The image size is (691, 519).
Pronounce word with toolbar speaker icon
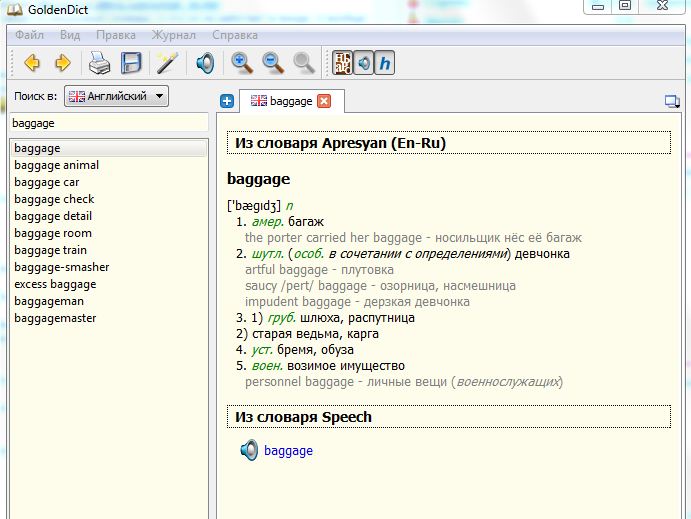coord(205,63)
